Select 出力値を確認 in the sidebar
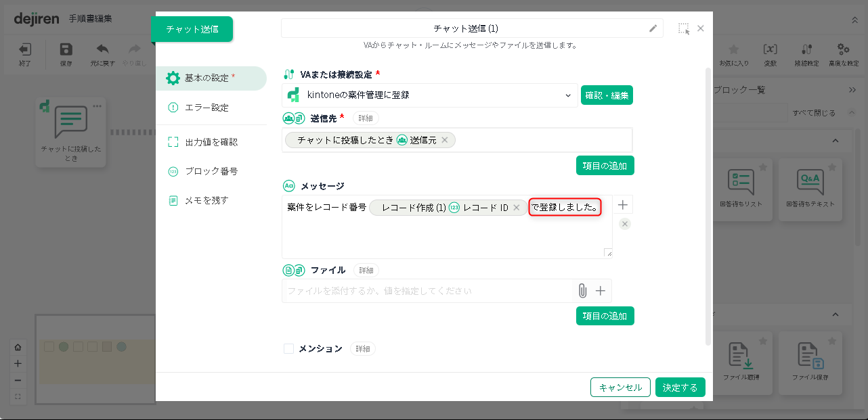This screenshot has width=868, height=420. click(211, 142)
